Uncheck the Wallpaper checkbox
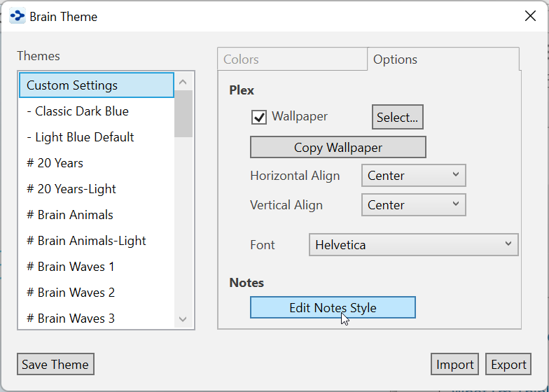549x392 pixels. tap(259, 117)
